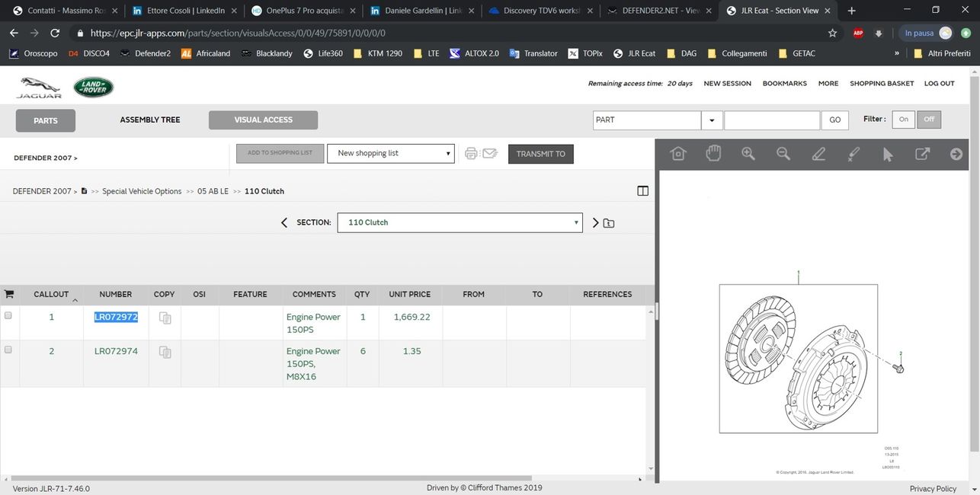Reload the browser page
This screenshot has height=495, width=980.
coord(55,34)
